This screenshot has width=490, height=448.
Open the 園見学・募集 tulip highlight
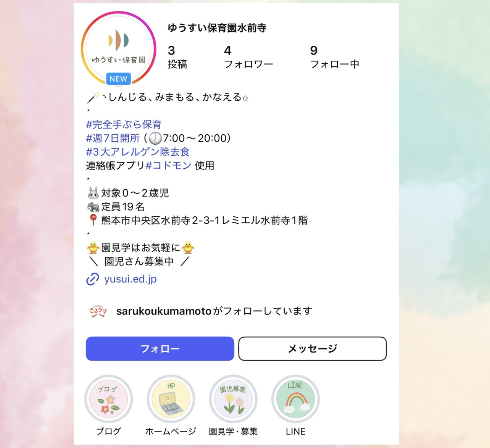coord(233,399)
